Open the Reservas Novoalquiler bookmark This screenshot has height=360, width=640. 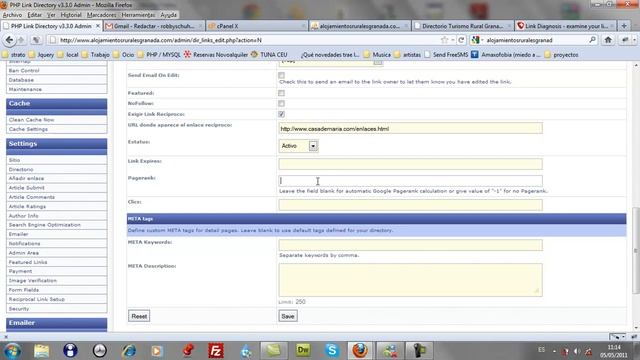tap(216, 54)
